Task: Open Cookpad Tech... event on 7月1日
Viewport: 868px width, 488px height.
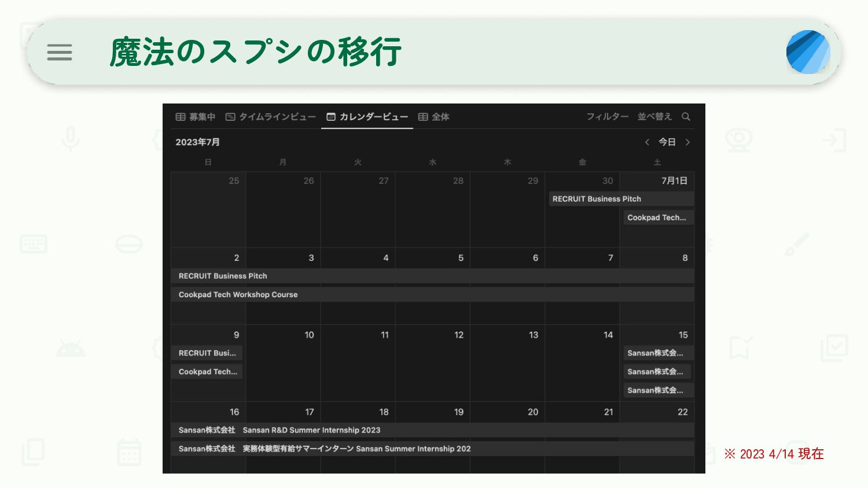Action: pyautogui.click(x=658, y=217)
